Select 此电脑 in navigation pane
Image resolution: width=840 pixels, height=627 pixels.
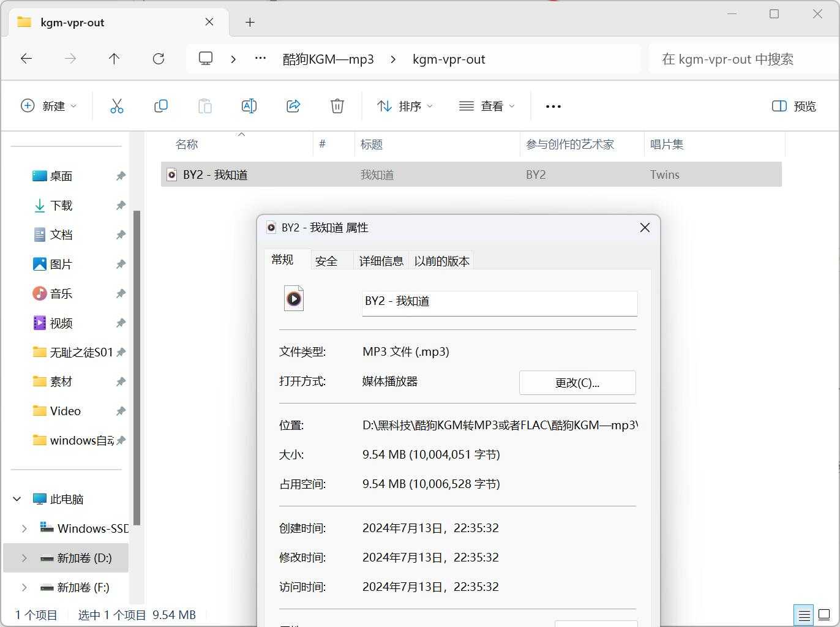[59, 499]
